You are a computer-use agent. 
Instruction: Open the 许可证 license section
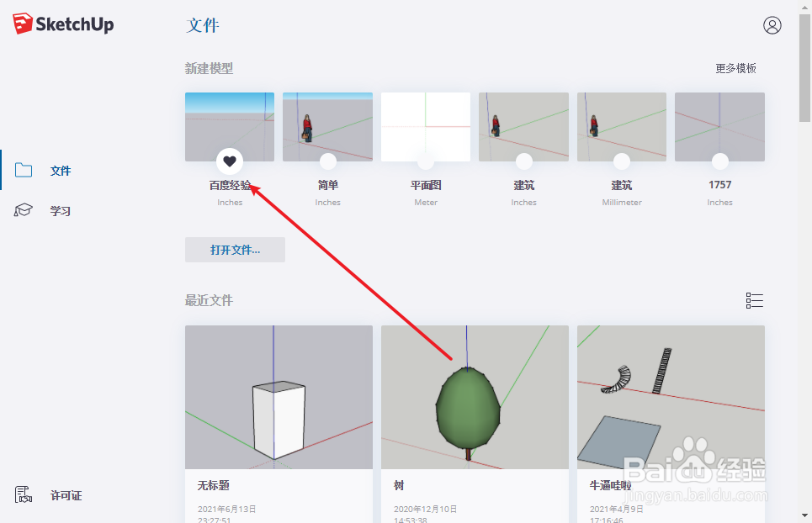66,495
